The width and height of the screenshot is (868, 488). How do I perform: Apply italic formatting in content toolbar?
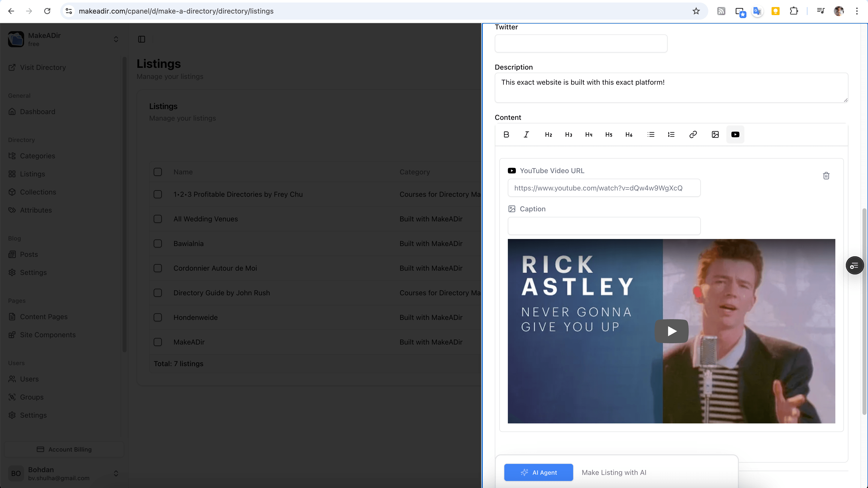(526, 134)
